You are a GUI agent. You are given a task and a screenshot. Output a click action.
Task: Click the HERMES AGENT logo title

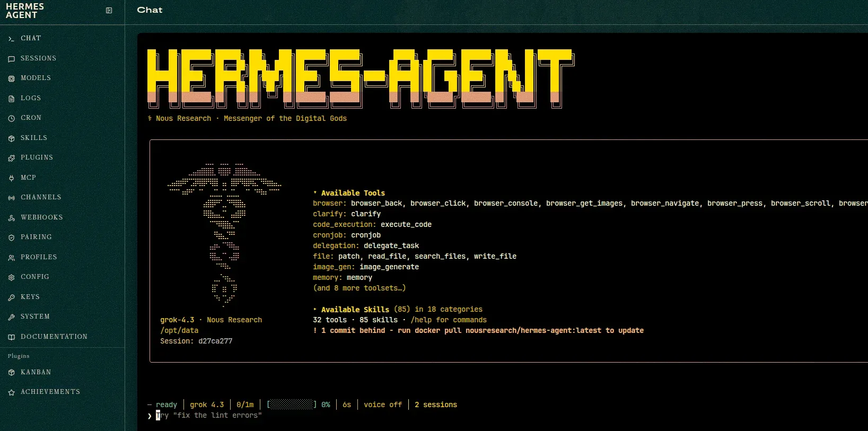click(25, 11)
